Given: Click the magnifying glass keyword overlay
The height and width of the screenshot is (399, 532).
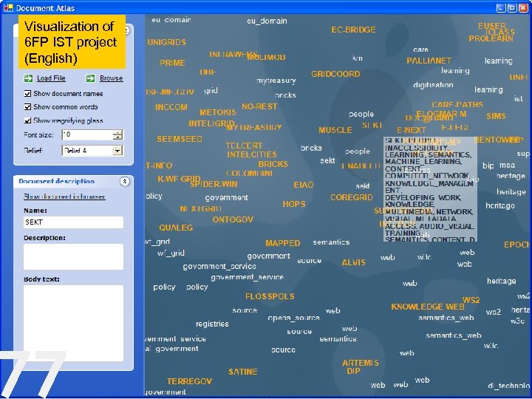Looking at the screenshot, I should [430, 189].
